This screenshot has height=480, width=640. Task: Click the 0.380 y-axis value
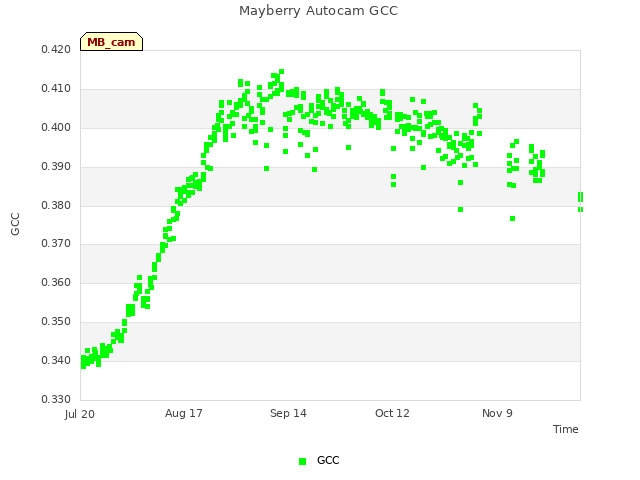pos(56,205)
